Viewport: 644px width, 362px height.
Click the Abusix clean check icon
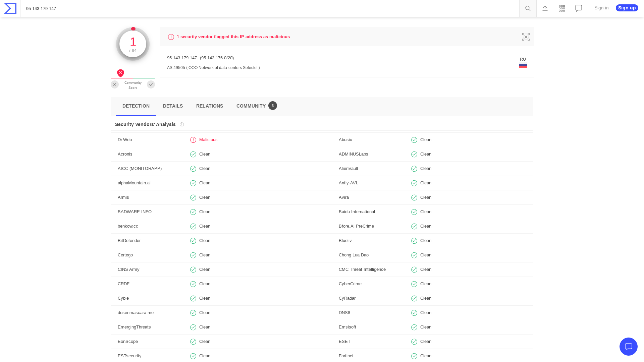pos(414,140)
